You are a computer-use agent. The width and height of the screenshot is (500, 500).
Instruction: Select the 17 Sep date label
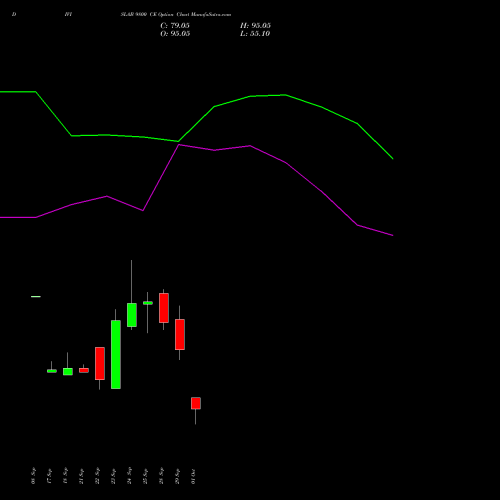coord(49,476)
